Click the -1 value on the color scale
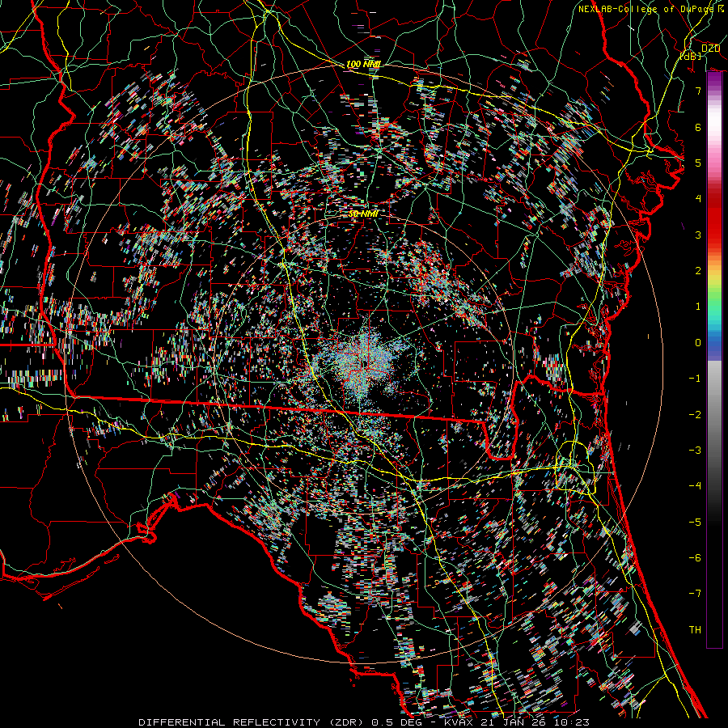The width and height of the screenshot is (728, 728). coord(695,379)
